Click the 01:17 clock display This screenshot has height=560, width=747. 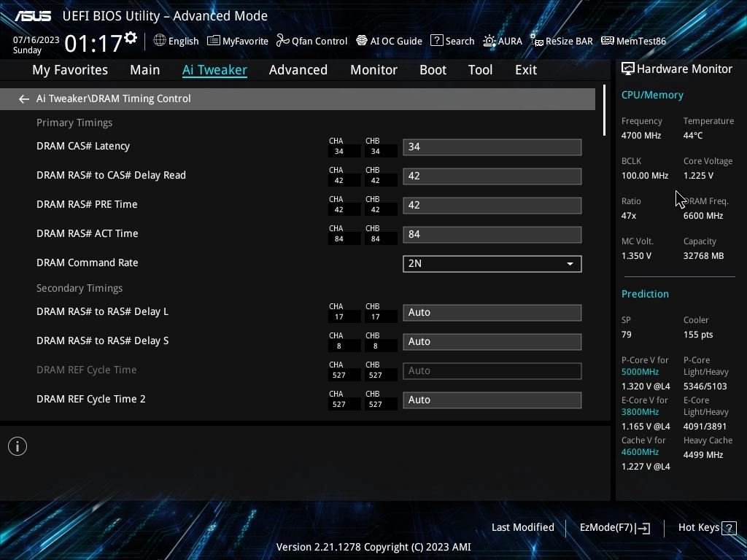[93, 44]
